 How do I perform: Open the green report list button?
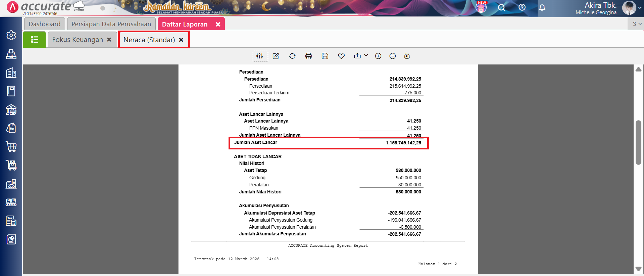point(34,40)
